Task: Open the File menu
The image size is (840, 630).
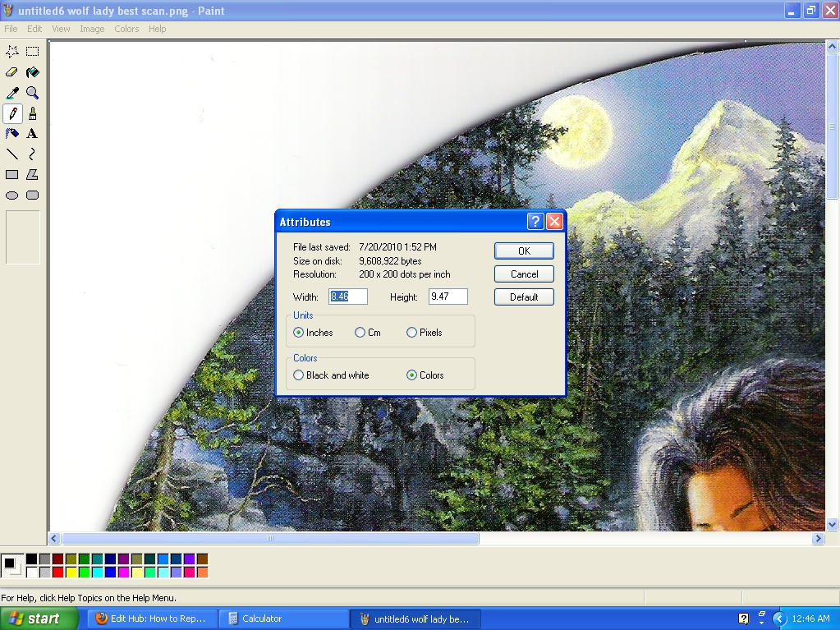Action: coord(11,29)
